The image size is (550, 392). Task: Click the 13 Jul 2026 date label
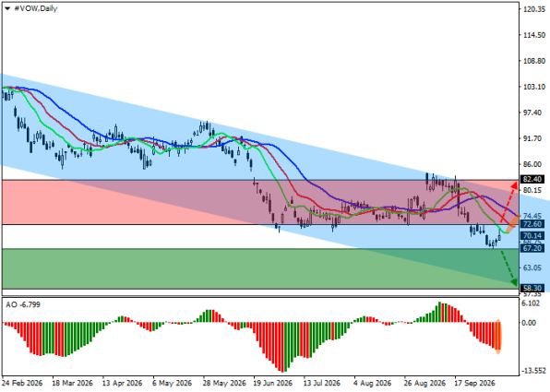tap(322, 383)
